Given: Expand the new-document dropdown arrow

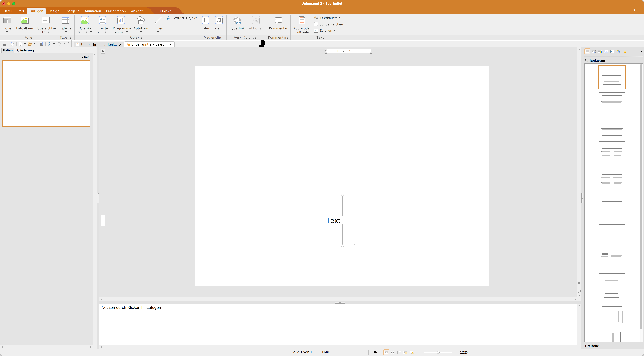Looking at the screenshot, I should point(25,44).
